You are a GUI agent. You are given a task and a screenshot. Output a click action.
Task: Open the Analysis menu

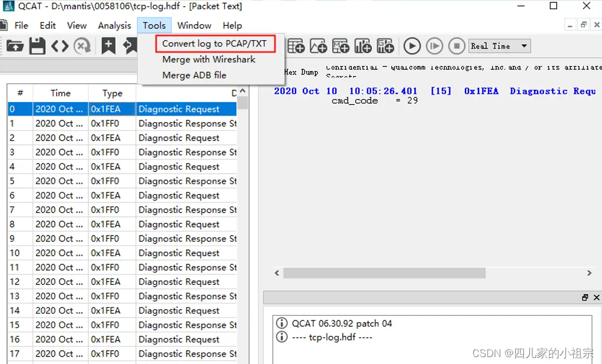click(x=114, y=25)
